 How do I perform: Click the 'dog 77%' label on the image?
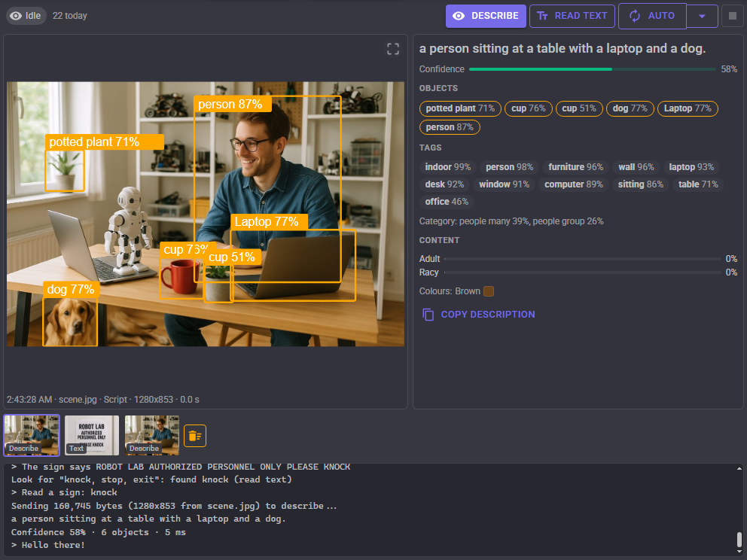coord(71,290)
